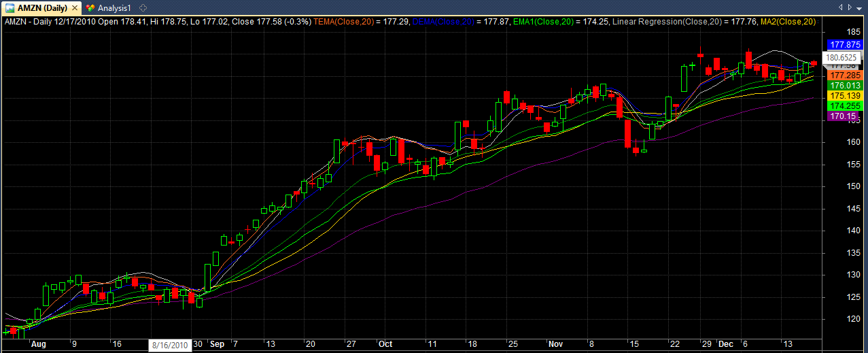Click the TEMA(Close,20) title label
868x353 pixels.
point(345,22)
